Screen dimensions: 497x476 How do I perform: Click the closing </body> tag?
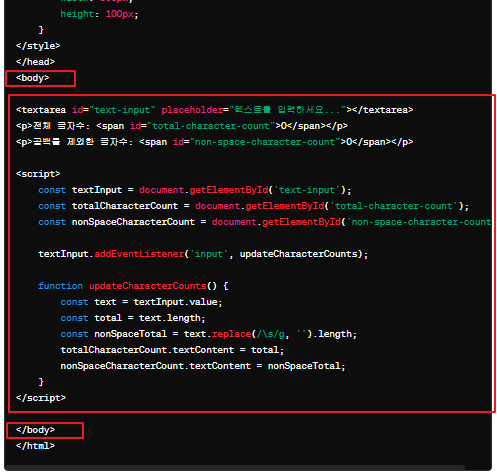click(35, 430)
